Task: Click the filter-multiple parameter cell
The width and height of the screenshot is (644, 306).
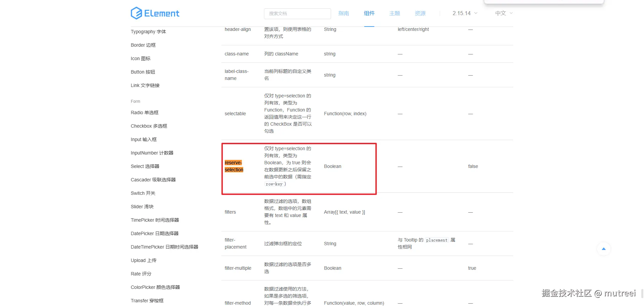Action: click(238, 268)
